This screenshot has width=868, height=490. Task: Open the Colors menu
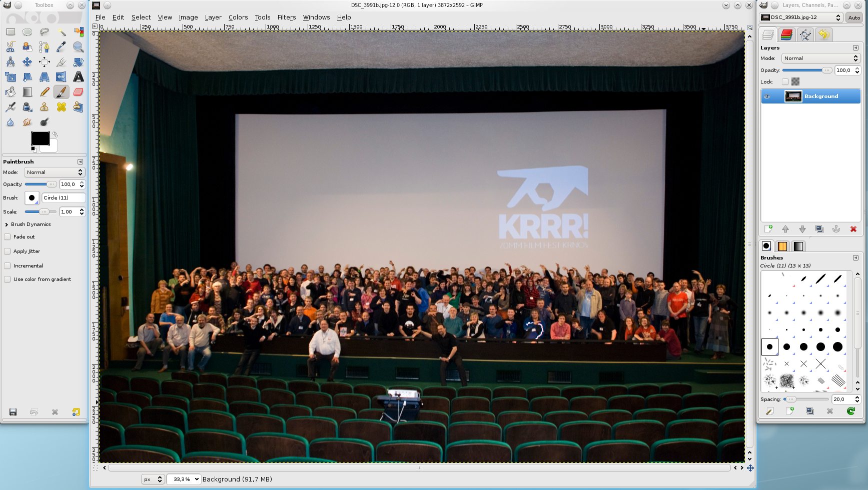click(x=238, y=17)
